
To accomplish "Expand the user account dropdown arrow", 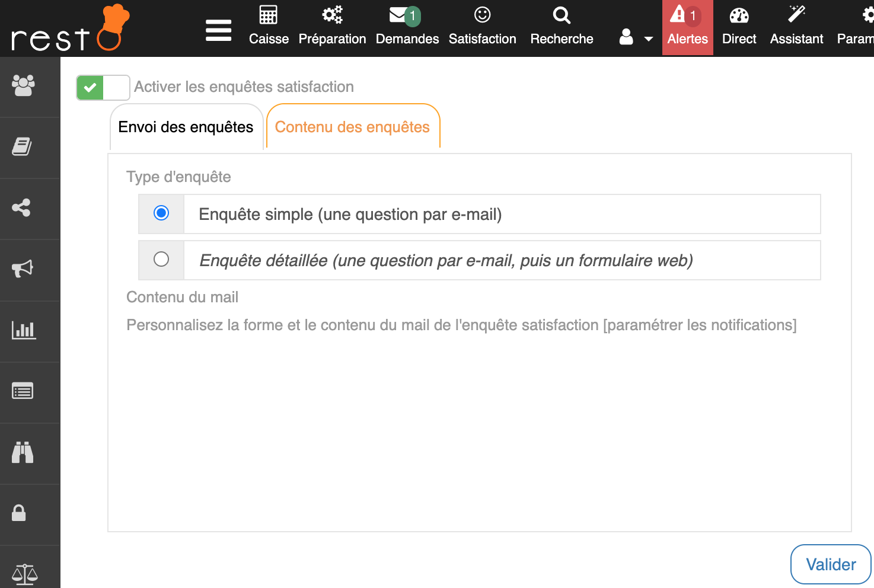I will click(648, 39).
